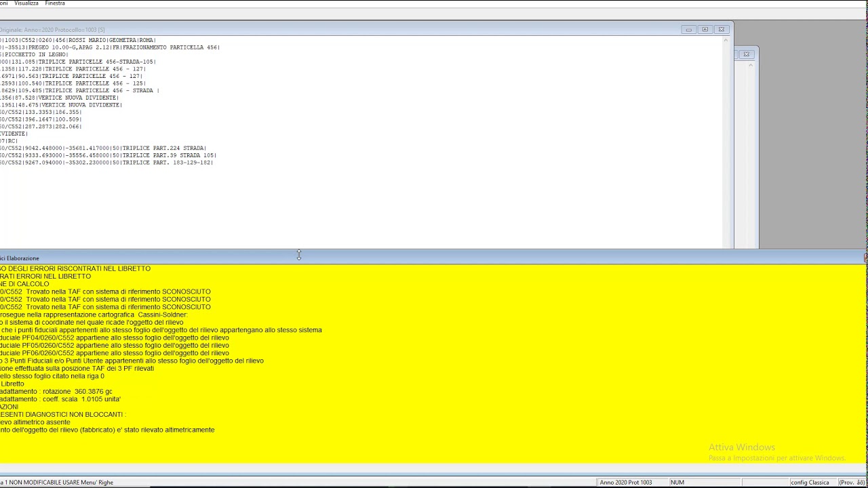Click NON MODIFICABILE USARE Menu' Righe status text
Screen dimensions: 868x488
(x=57, y=483)
